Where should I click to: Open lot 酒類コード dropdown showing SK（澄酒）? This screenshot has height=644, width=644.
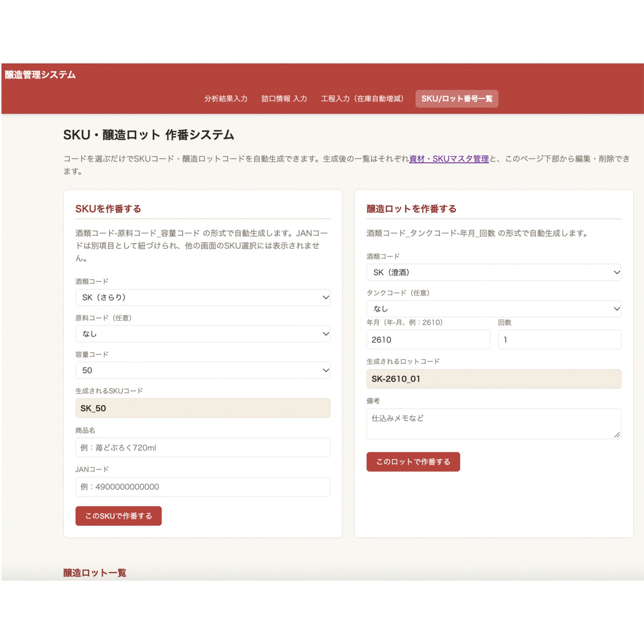(x=494, y=272)
